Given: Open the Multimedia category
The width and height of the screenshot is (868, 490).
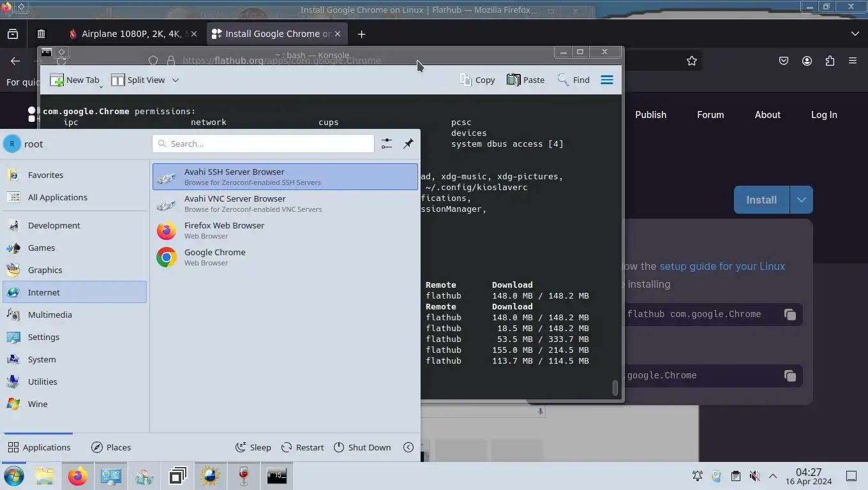Looking at the screenshot, I should (75, 315).
